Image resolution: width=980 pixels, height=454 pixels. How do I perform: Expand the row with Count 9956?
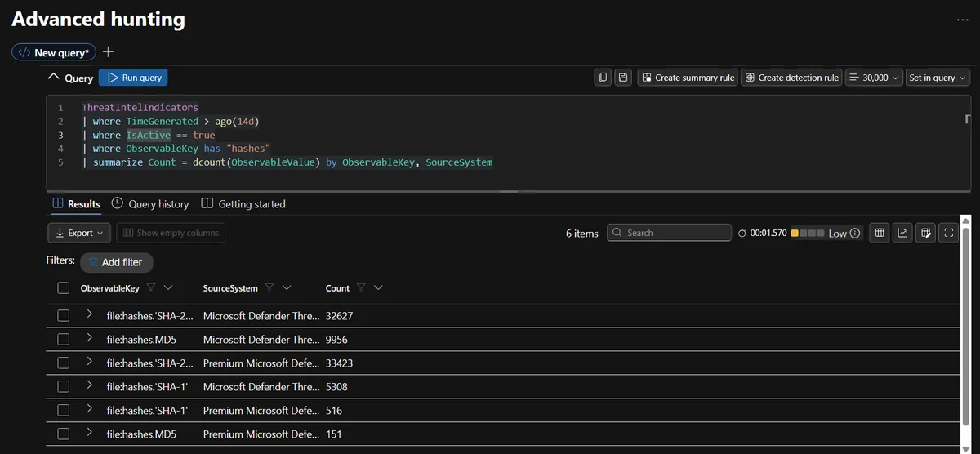(x=90, y=338)
